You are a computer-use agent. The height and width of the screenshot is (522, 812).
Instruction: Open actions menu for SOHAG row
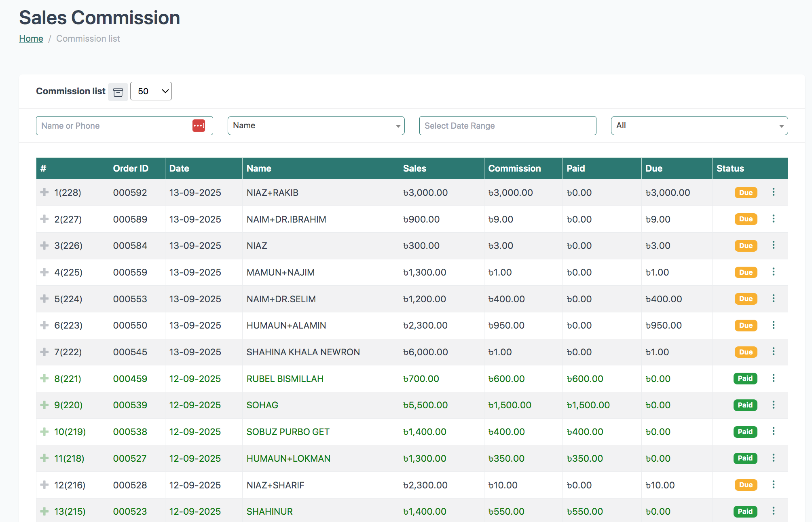pyautogui.click(x=773, y=405)
